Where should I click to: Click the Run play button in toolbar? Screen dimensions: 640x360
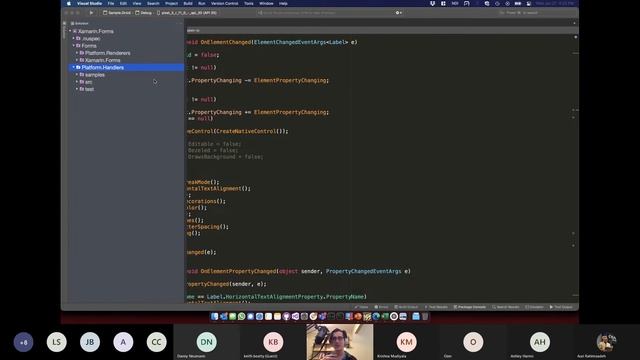[91, 13]
